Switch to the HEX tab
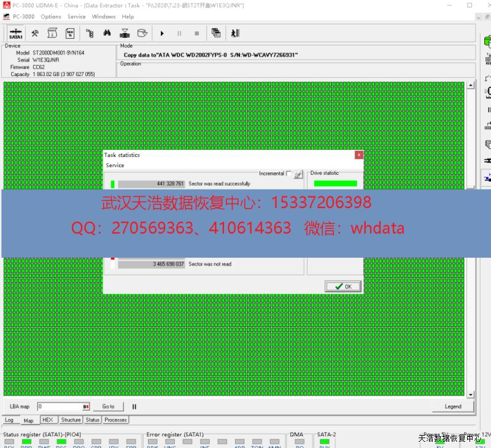Viewport: 491px width, 448px height. pos(47,420)
